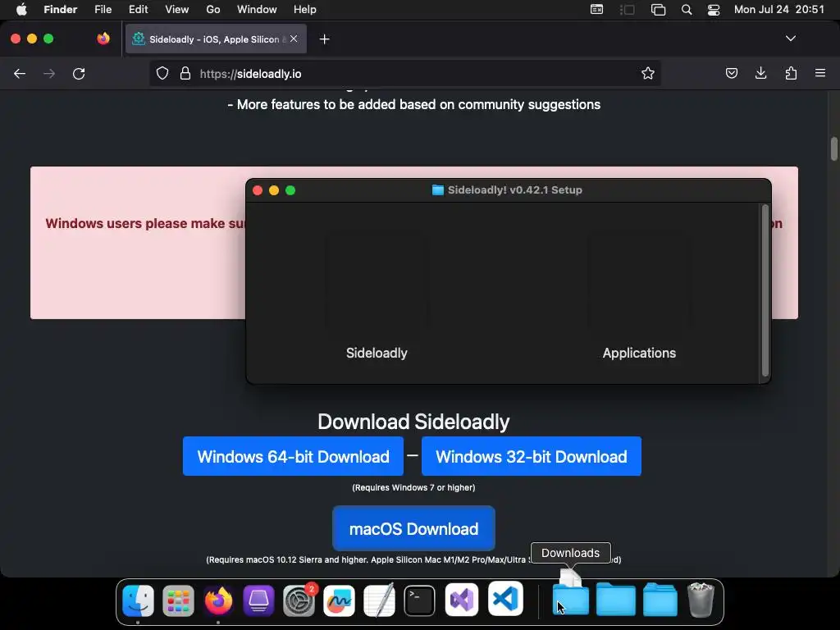Open the Edit menu
Screen dimensions: 840x630
[138, 10]
